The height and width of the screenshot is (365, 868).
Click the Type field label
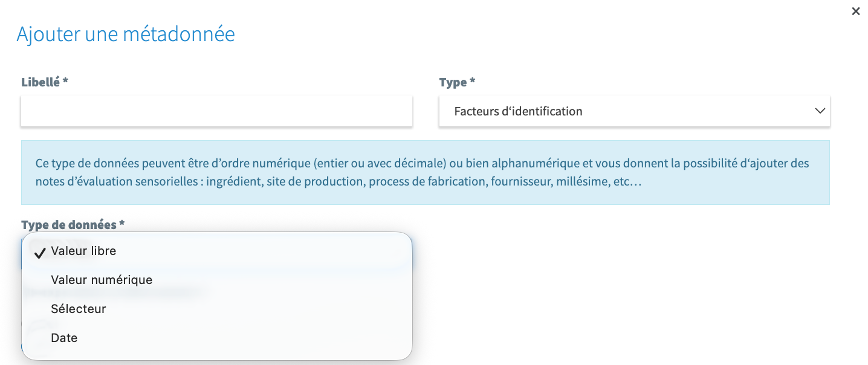[x=453, y=82]
